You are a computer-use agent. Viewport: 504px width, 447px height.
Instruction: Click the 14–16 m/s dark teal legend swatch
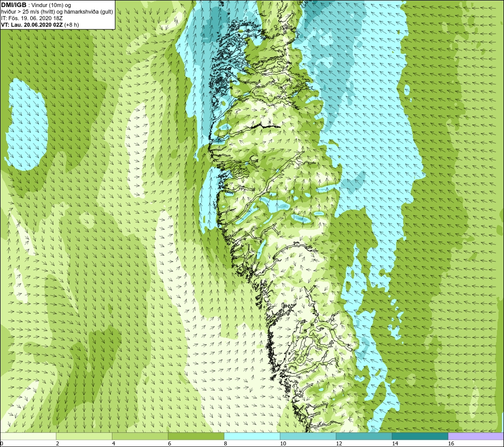[x=420, y=436]
